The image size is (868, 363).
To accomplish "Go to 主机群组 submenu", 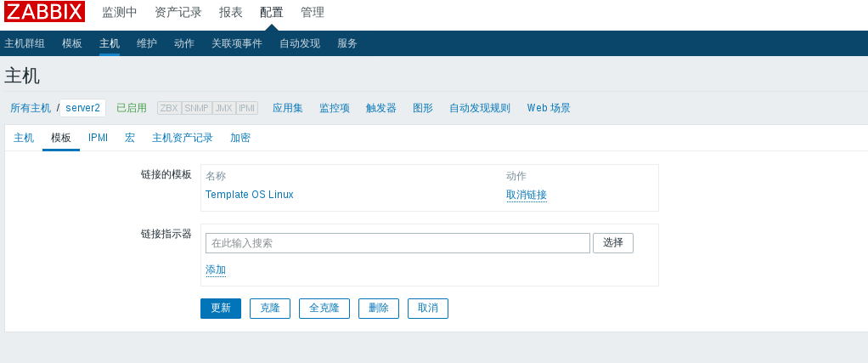I will [25, 44].
